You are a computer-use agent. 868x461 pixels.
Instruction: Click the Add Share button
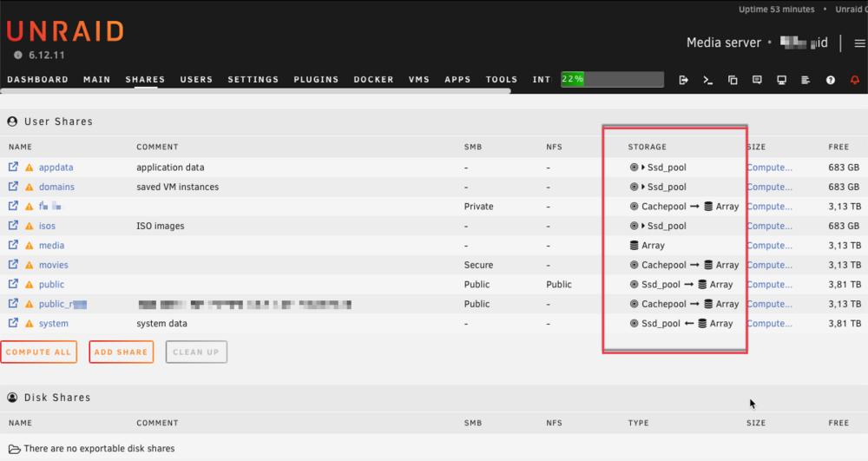click(x=122, y=352)
